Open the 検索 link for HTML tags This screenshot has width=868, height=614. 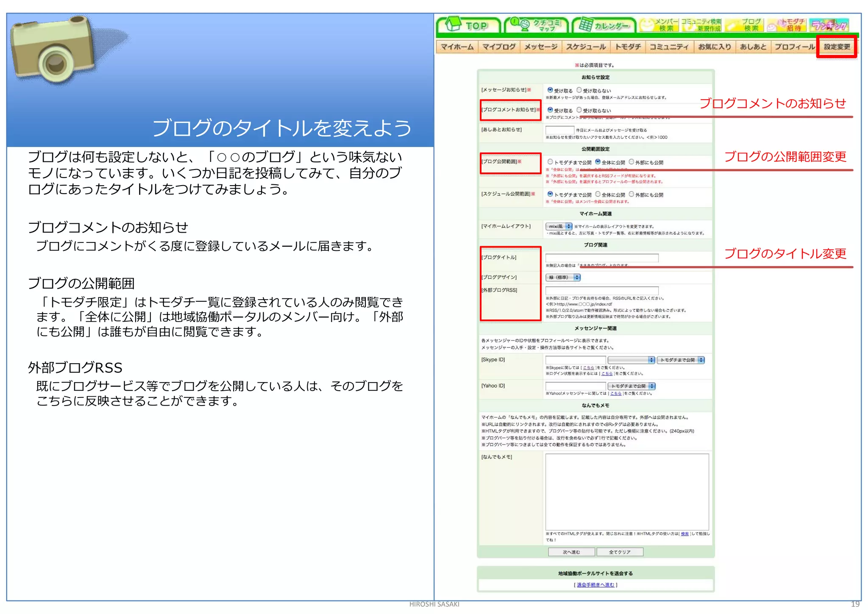(685, 534)
